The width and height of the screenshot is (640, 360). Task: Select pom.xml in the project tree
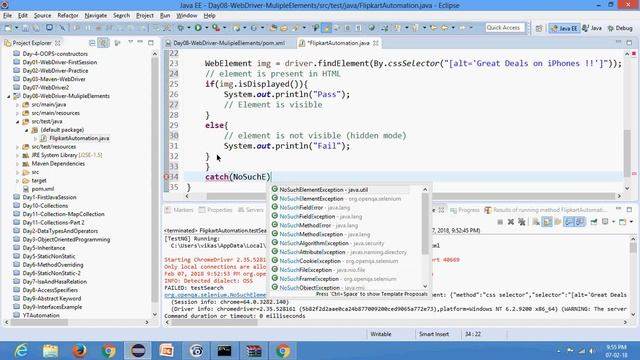[42, 189]
